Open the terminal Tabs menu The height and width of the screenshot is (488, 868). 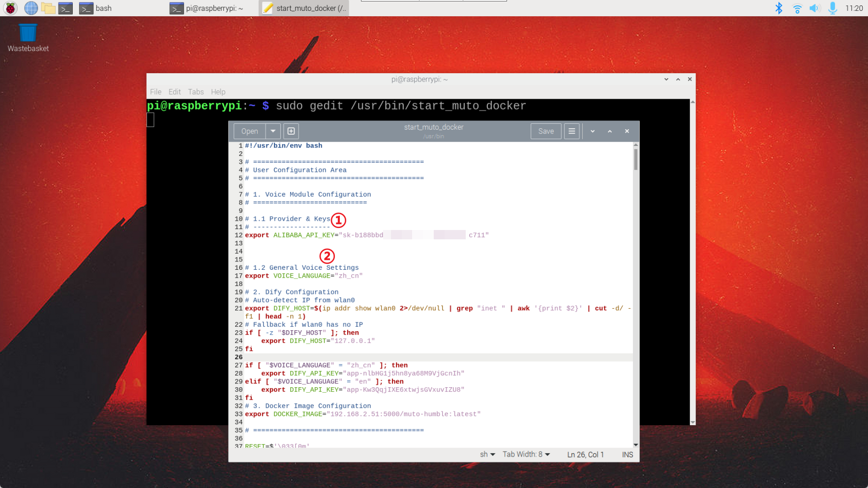click(196, 92)
